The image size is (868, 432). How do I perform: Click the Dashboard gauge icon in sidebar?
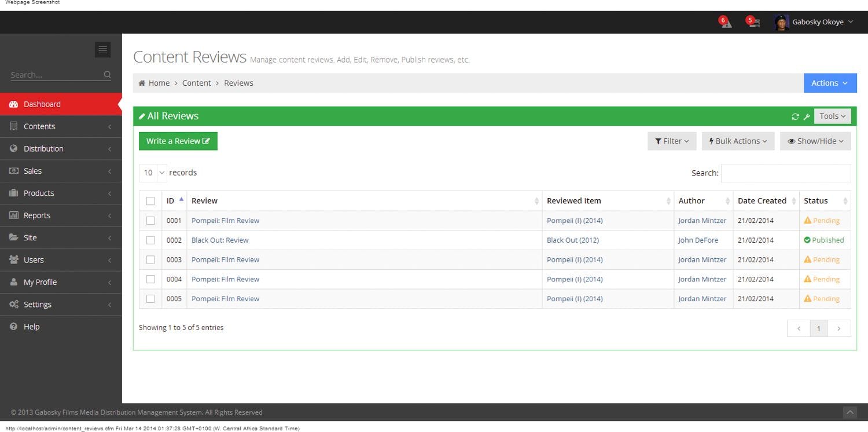[x=14, y=104]
